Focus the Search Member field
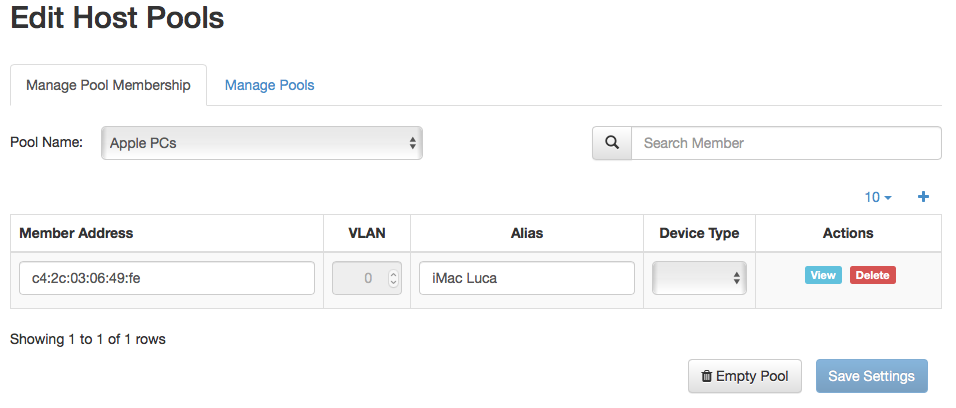Screen dimensions: 956x408 click(x=787, y=143)
